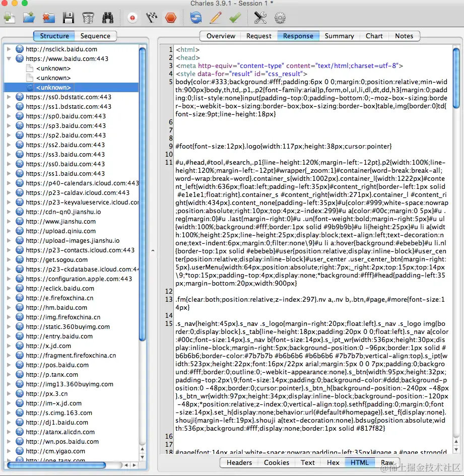
Task: Collapse the www.baidu.com:443 host node
Action: click(x=9, y=58)
